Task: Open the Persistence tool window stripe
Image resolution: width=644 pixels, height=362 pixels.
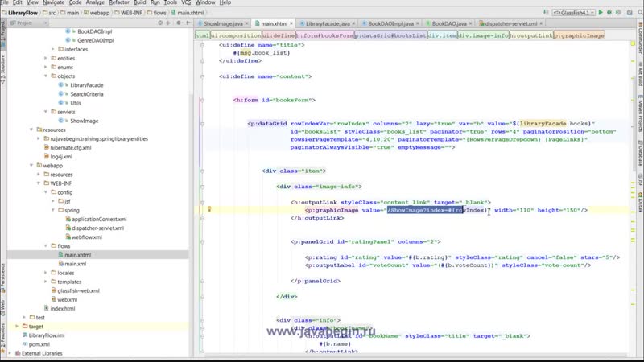Action: (x=3, y=278)
